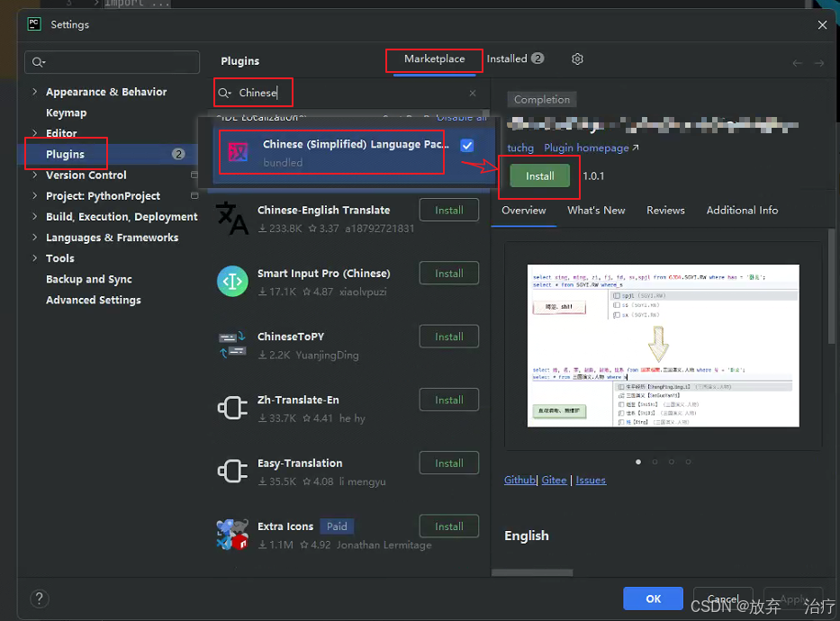Screen dimensions: 840x621
Task: Click the Chinese (Simplified) Language Pack icon
Action: pyautogui.click(x=238, y=153)
